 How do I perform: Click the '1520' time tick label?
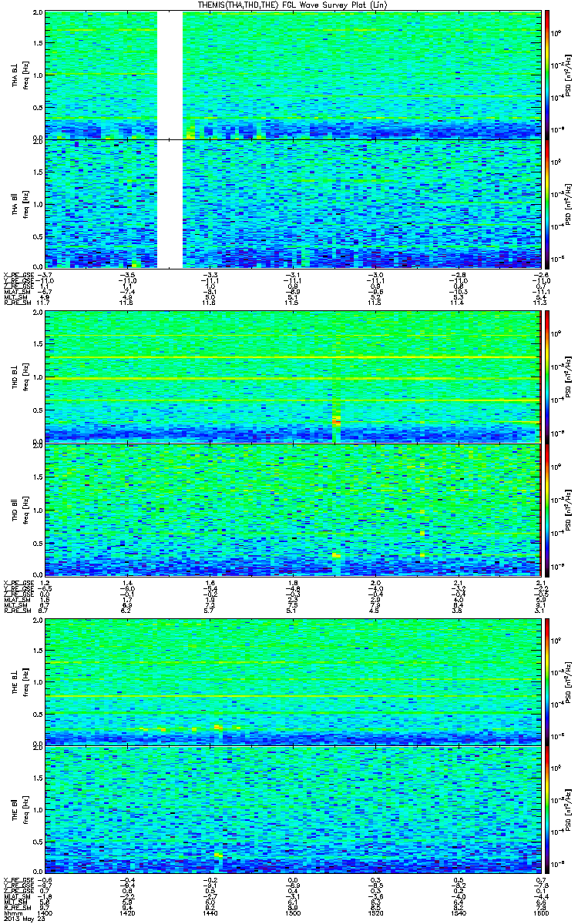(x=375, y=914)
